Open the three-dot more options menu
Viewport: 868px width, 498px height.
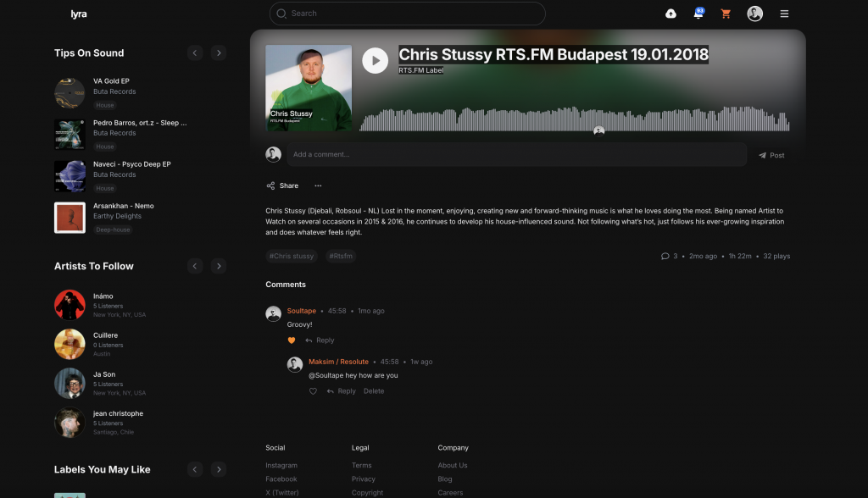click(x=318, y=185)
